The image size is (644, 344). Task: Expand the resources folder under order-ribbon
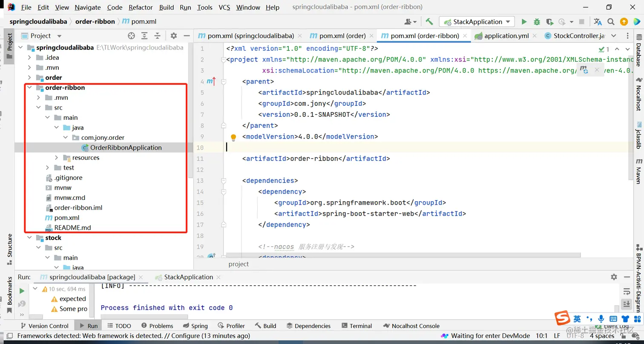pos(56,158)
